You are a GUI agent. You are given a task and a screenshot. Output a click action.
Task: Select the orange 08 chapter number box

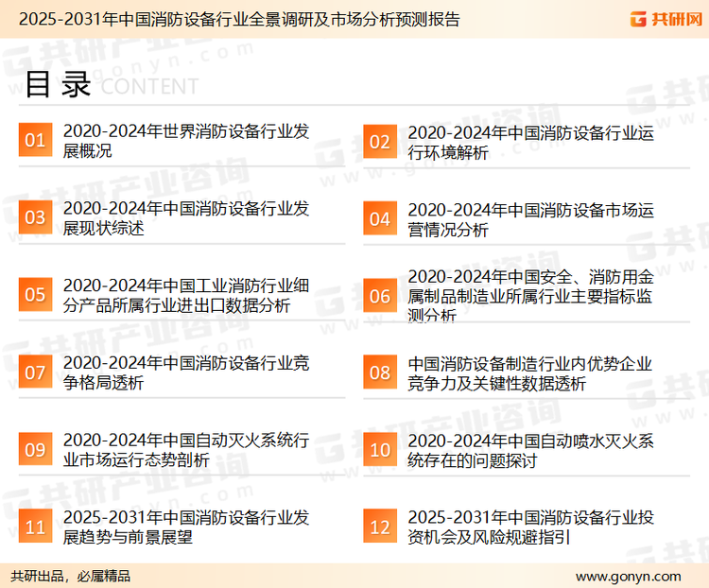pyautogui.click(x=380, y=372)
